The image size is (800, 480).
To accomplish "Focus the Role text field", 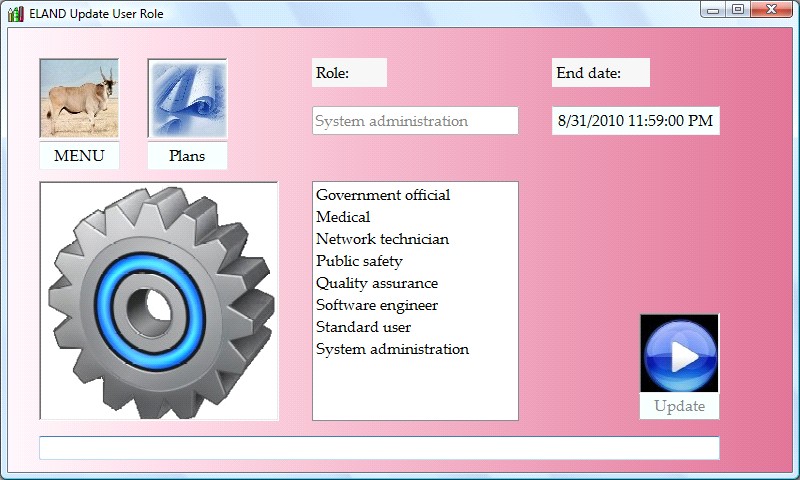I will 415,121.
